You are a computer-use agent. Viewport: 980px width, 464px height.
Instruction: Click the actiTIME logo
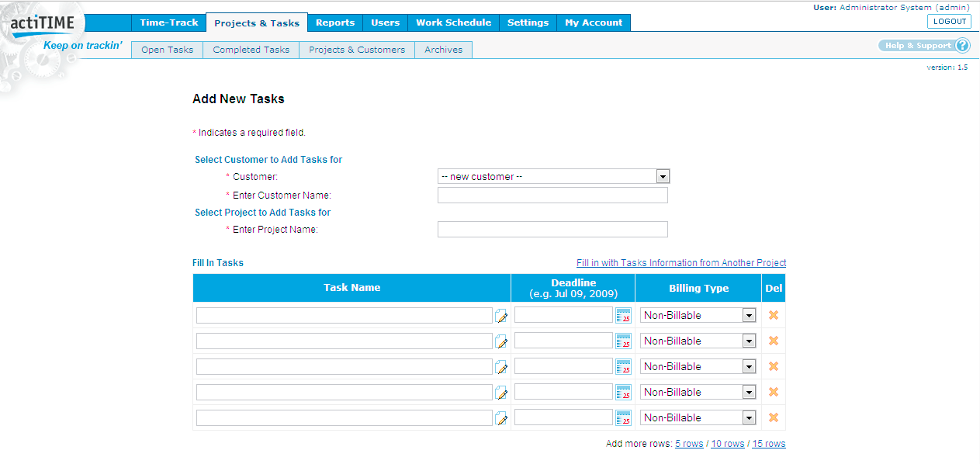(x=43, y=23)
